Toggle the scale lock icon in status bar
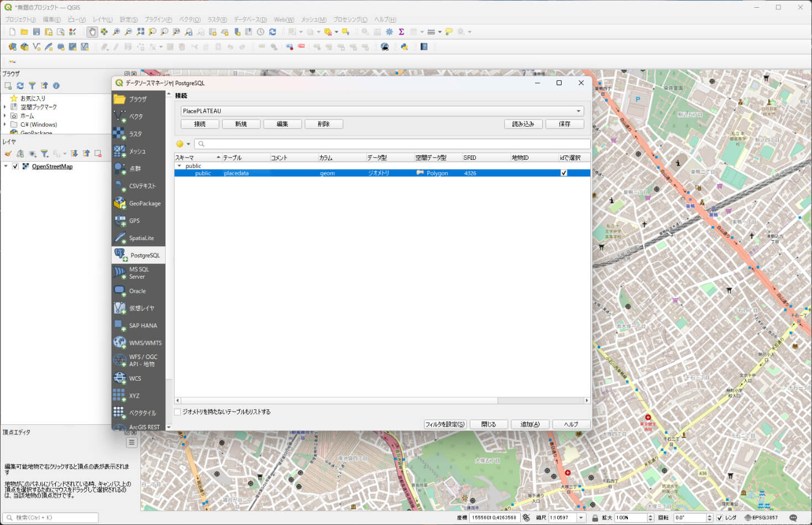The image size is (812, 525). pos(595,518)
